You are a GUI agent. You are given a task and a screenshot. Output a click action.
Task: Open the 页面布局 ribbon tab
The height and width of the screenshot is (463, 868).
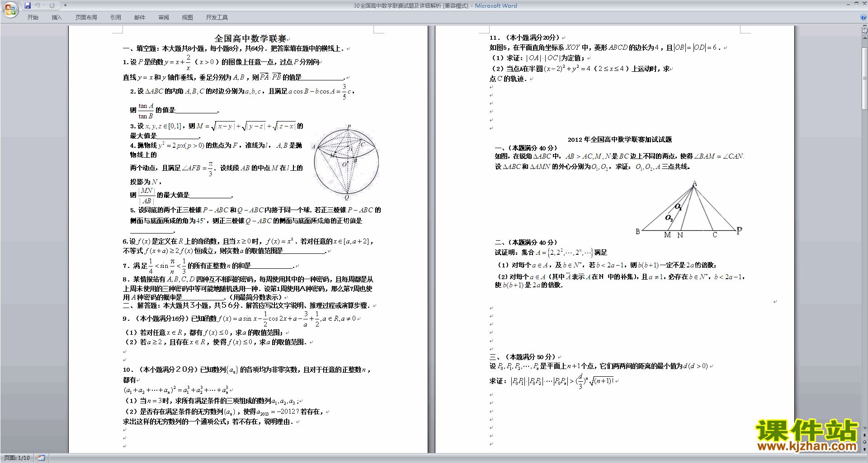click(86, 18)
